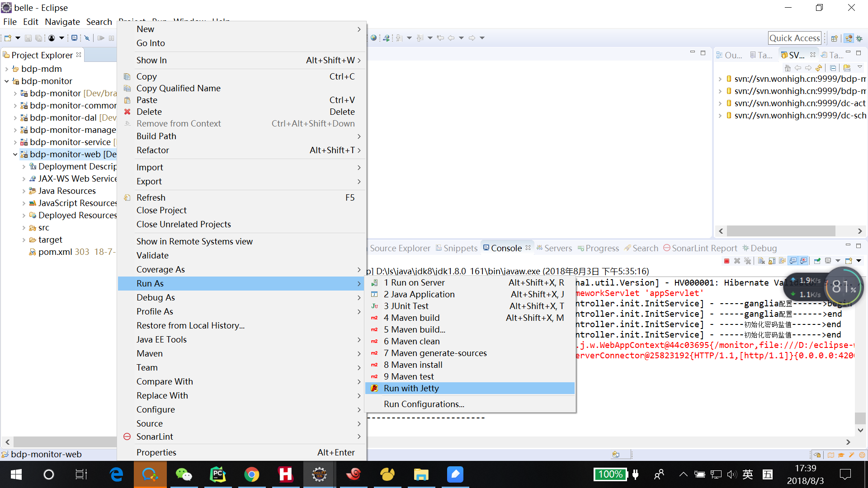Expand the src folder
The height and width of the screenshot is (488, 868).
pos(24,228)
